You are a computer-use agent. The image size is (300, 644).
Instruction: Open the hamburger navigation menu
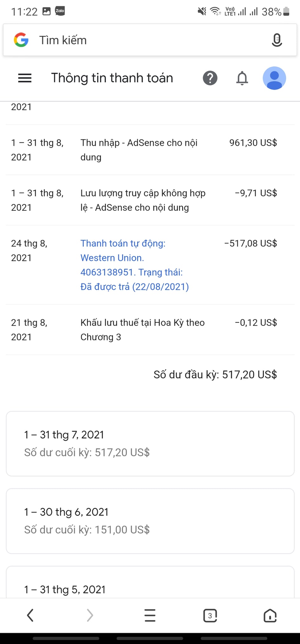[x=25, y=78]
